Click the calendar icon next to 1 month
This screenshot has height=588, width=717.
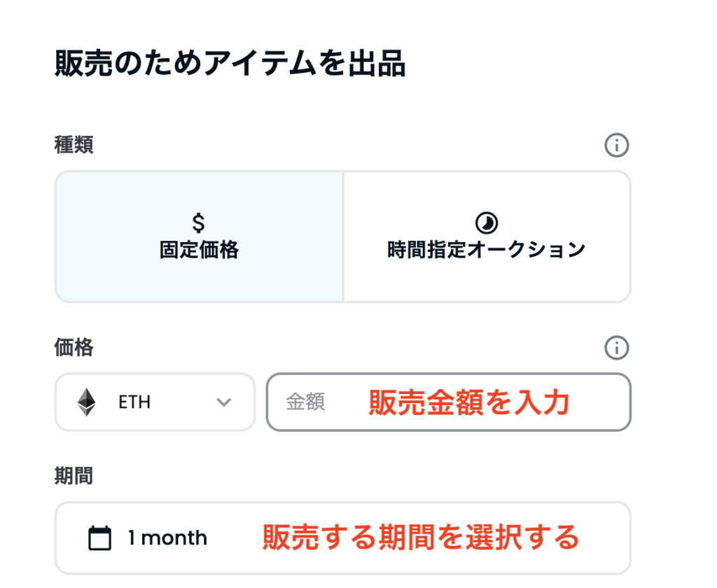[100, 538]
